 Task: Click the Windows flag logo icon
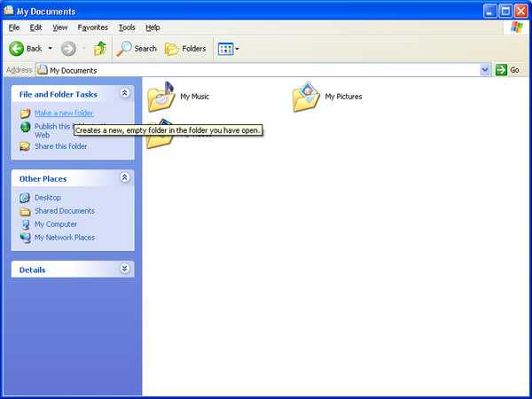(x=516, y=27)
